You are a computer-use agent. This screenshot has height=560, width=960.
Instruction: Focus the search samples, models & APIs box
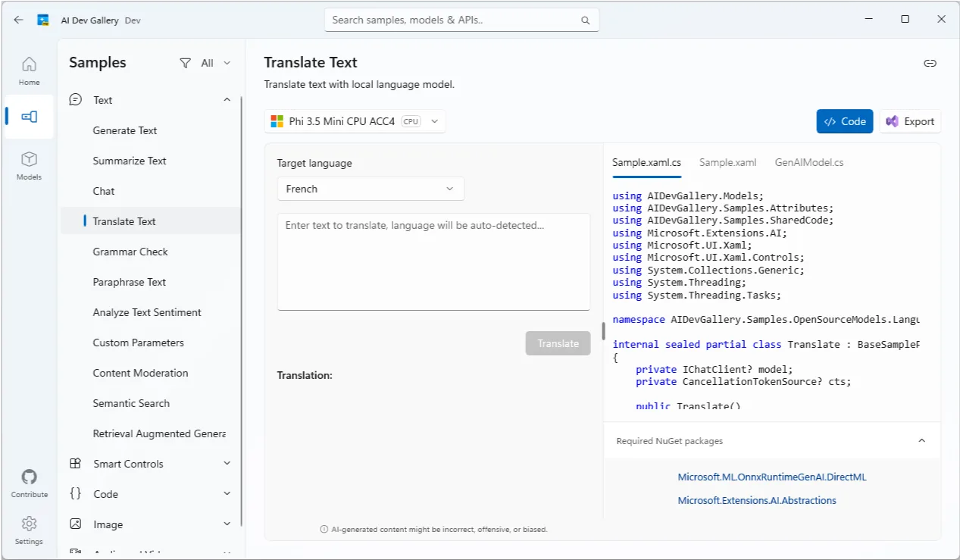click(461, 20)
